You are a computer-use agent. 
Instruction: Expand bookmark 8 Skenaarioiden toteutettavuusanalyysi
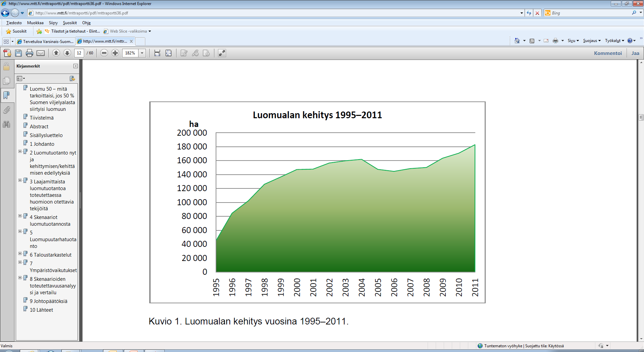[x=20, y=278]
